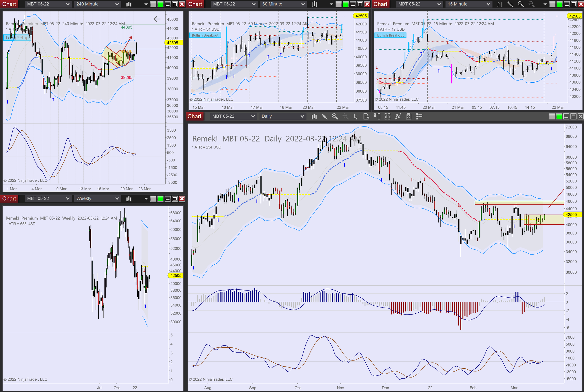584x392 pixels.
Task: Select the cursor pointer tool in Daily chart
Action: pyautogui.click(x=356, y=116)
